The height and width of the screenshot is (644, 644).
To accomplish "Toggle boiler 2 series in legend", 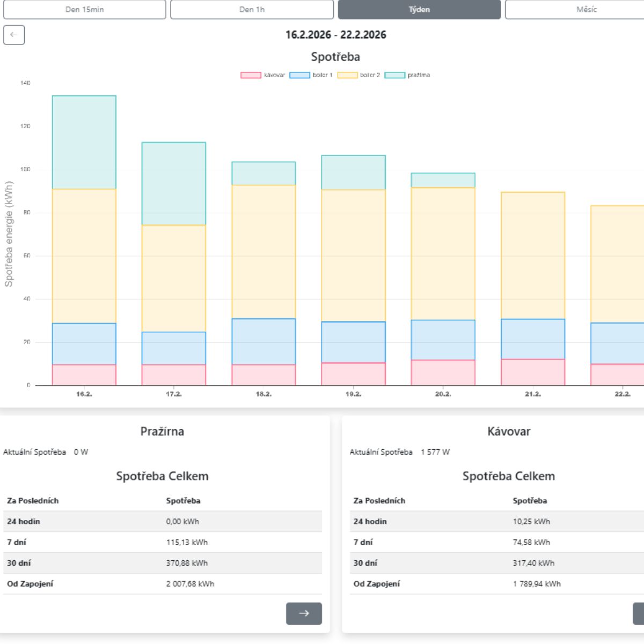I will click(358, 75).
